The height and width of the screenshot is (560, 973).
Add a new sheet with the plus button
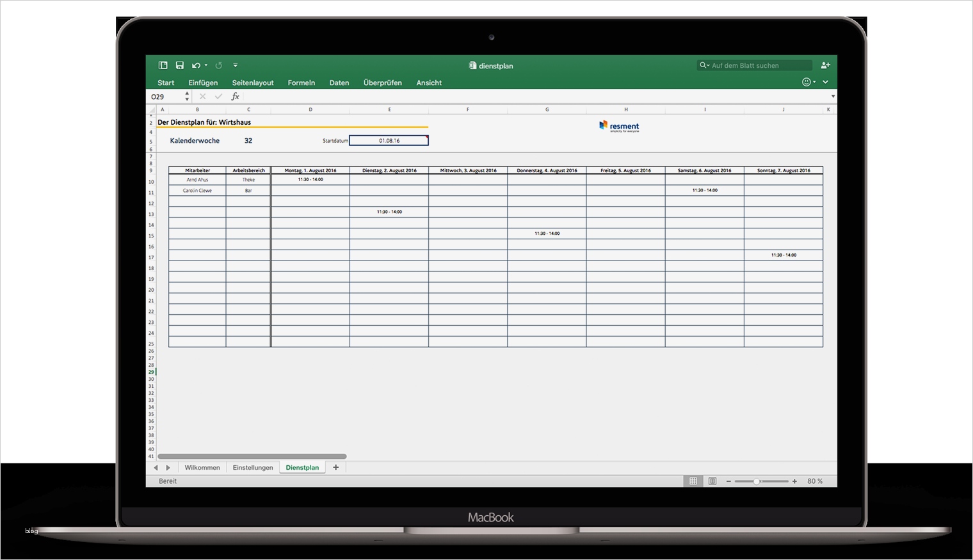coord(335,467)
